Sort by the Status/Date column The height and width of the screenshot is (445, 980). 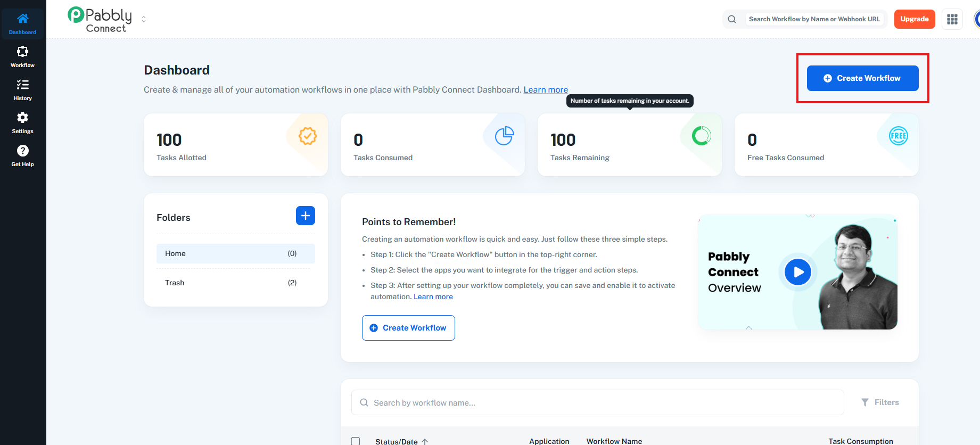click(x=397, y=441)
